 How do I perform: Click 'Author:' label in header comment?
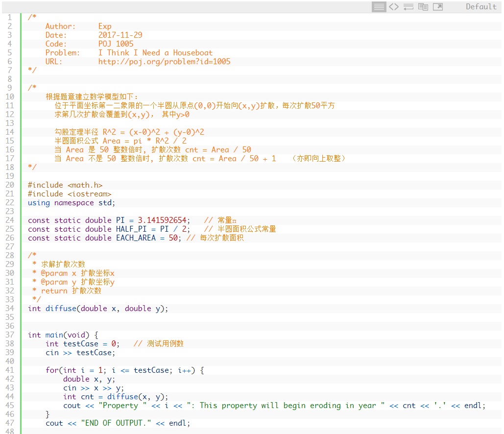tap(60, 26)
